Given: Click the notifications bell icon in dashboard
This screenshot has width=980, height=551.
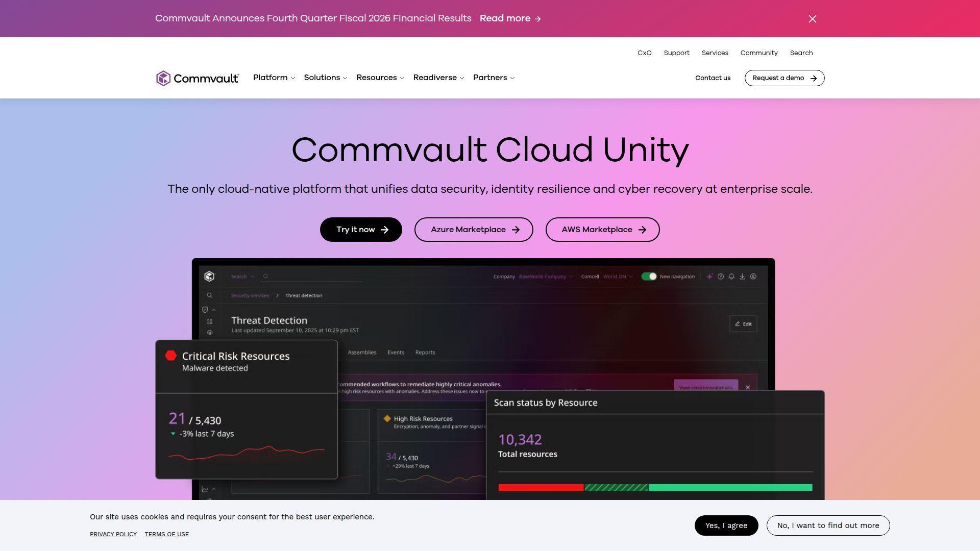Looking at the screenshot, I should [x=731, y=277].
